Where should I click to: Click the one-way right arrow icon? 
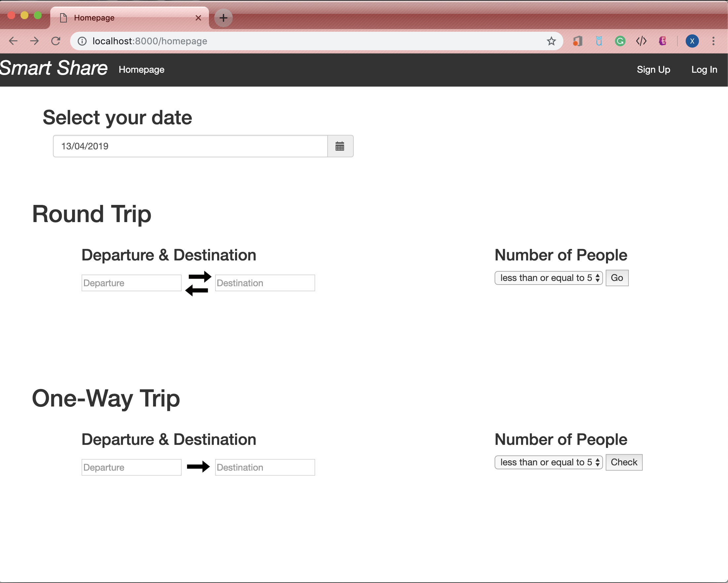pos(198,467)
